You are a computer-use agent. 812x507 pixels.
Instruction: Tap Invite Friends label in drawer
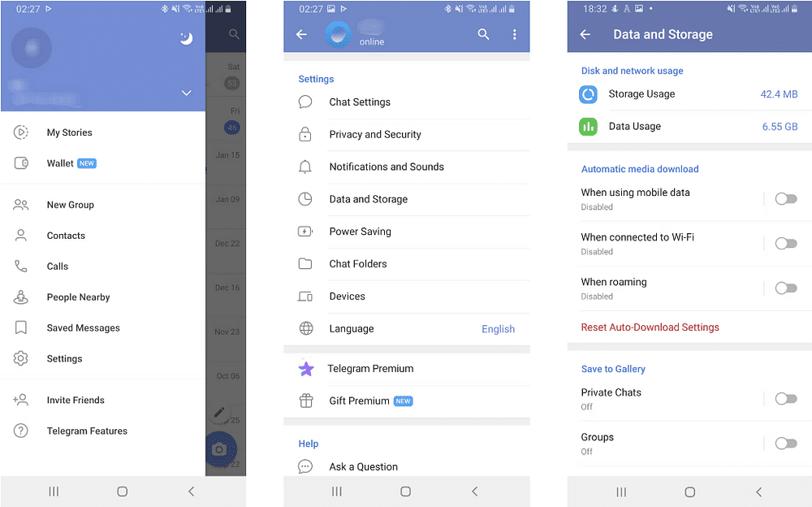click(76, 400)
